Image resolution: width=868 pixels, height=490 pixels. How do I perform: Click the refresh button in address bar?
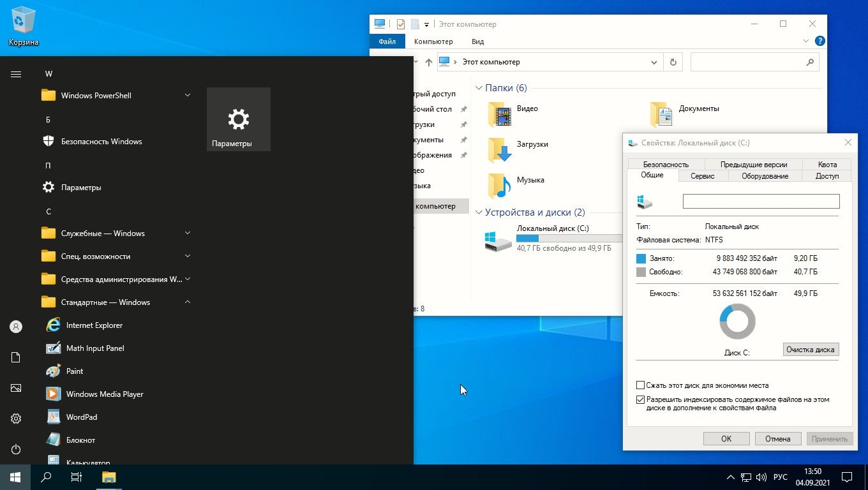(672, 63)
